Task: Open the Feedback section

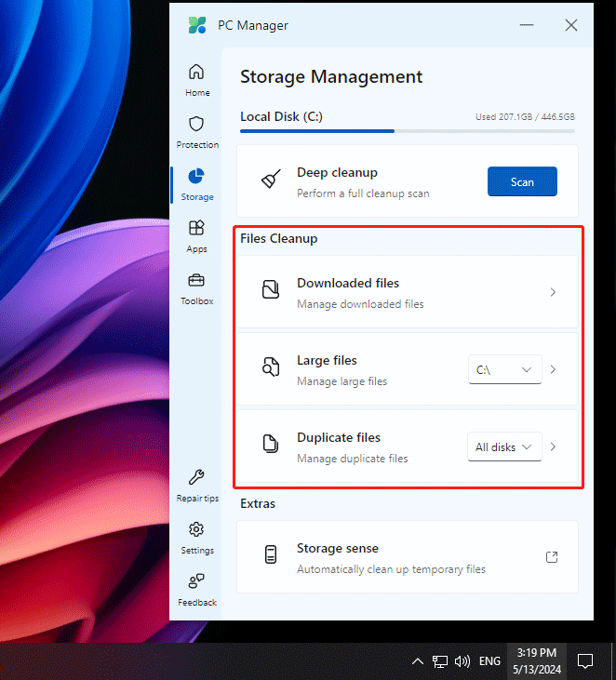Action: click(x=197, y=590)
